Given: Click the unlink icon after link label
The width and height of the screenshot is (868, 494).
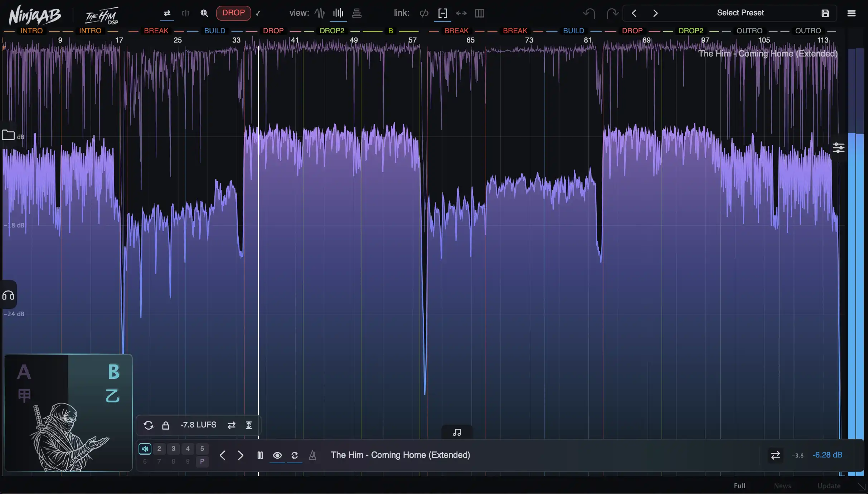Looking at the screenshot, I should point(424,13).
